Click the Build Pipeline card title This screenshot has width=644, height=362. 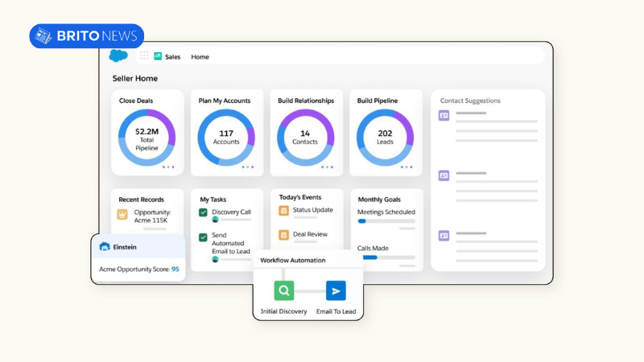click(x=378, y=101)
